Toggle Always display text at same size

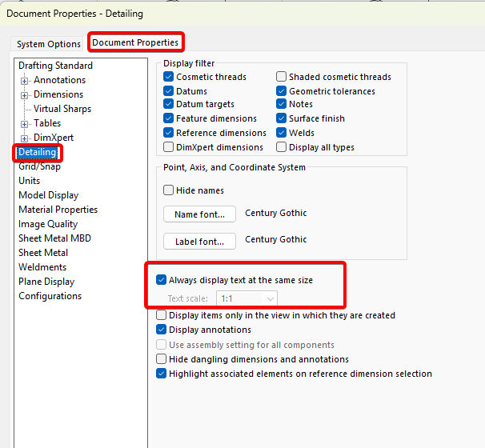161,280
